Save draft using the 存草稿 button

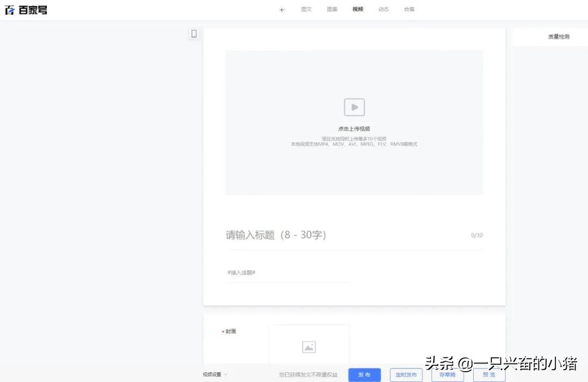click(x=447, y=375)
